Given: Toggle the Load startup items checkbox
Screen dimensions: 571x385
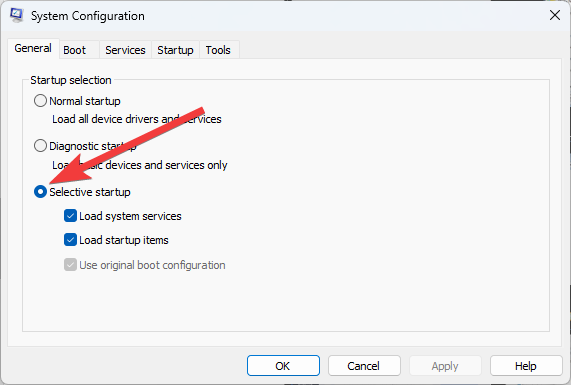Looking at the screenshot, I should pos(70,240).
